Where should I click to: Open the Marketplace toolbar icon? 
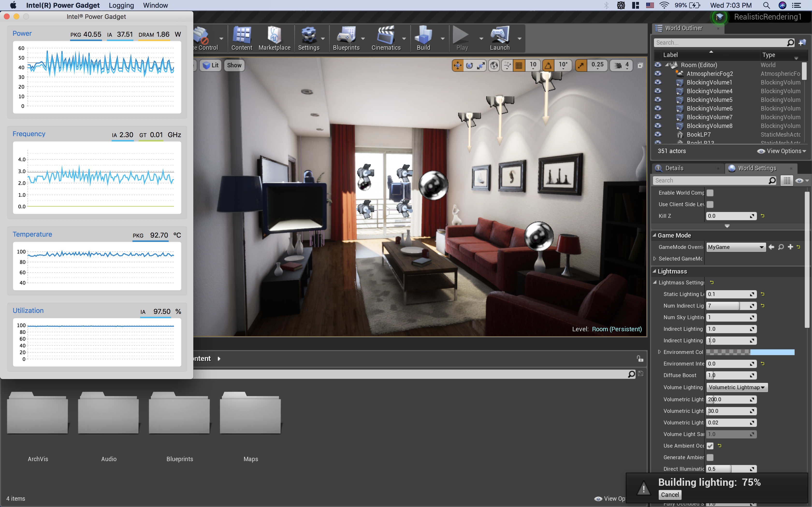coord(274,38)
